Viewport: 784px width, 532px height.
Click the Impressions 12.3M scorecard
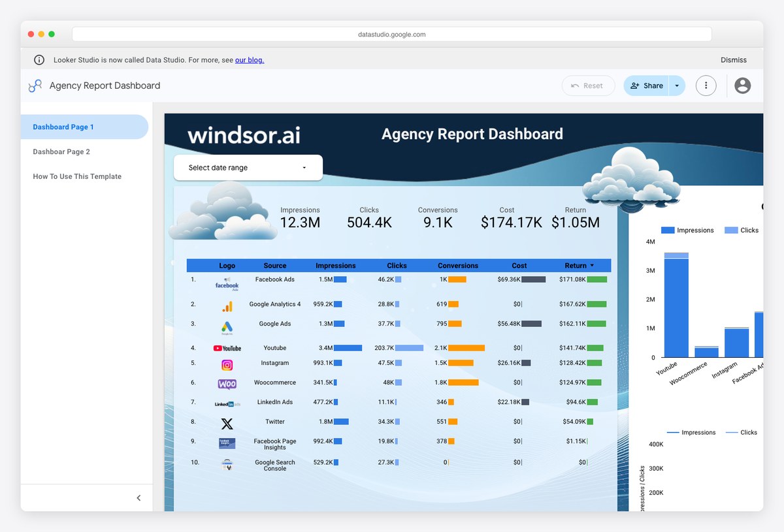point(300,218)
